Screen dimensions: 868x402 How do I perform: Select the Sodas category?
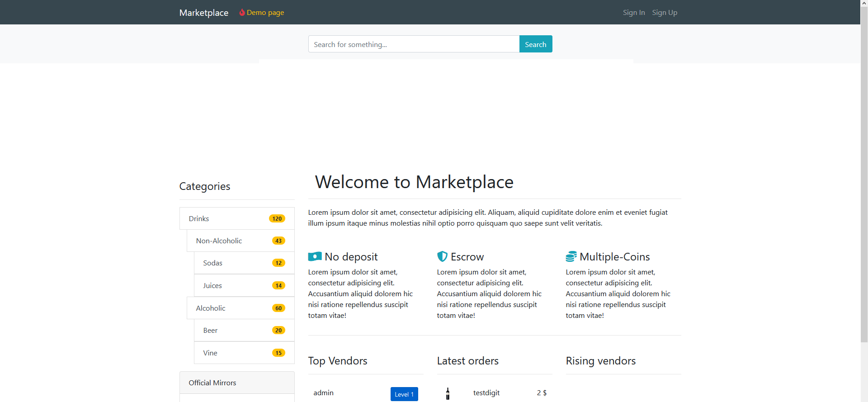tap(212, 263)
